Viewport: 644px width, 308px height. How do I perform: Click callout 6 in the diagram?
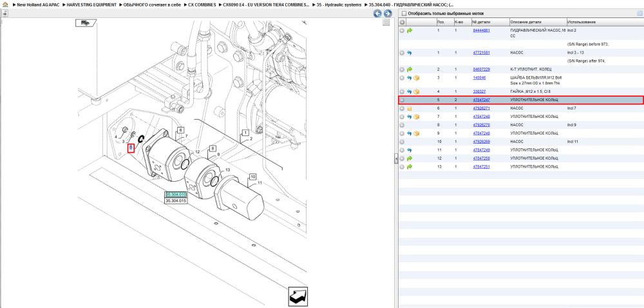[180, 131]
